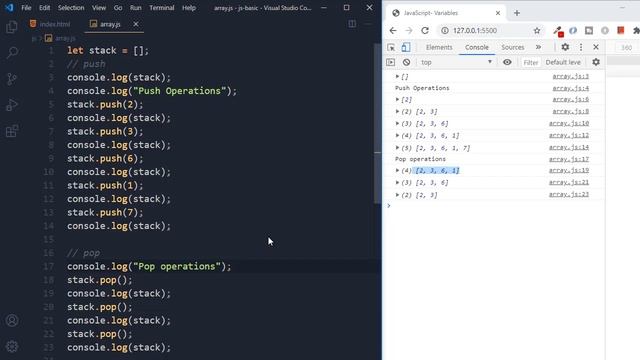Follow the array.js:21 source link
Screen dimensions: 640x360
569,182
